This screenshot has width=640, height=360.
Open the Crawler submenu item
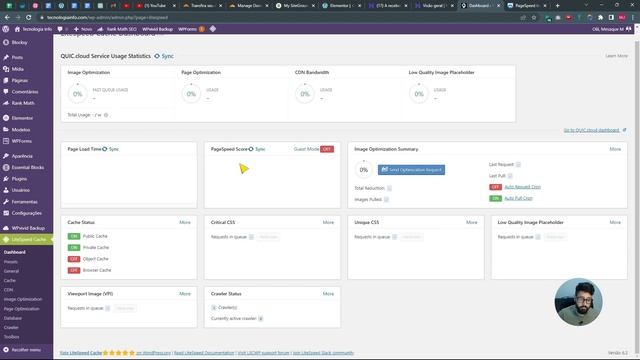11,327
